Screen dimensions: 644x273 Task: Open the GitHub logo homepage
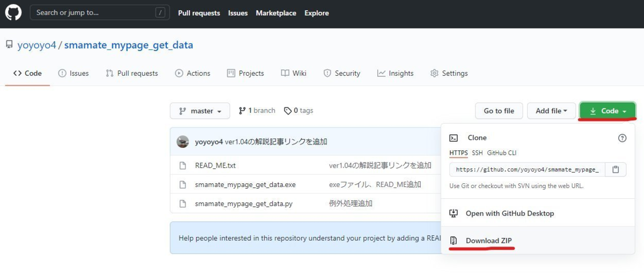coord(13,12)
